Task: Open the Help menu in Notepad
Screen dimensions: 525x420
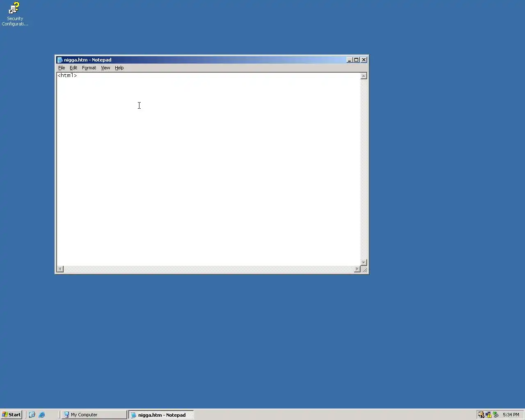Action: click(x=119, y=68)
